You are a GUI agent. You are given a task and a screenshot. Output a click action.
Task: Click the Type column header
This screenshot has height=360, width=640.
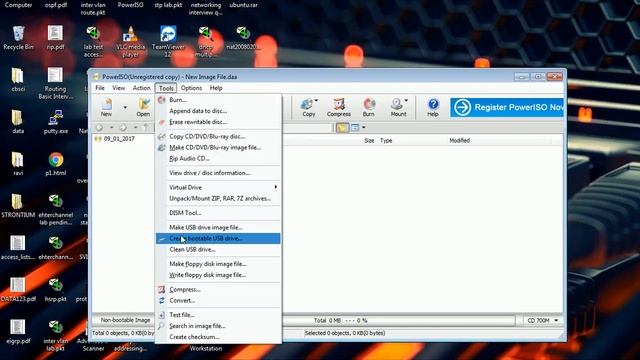pos(386,140)
